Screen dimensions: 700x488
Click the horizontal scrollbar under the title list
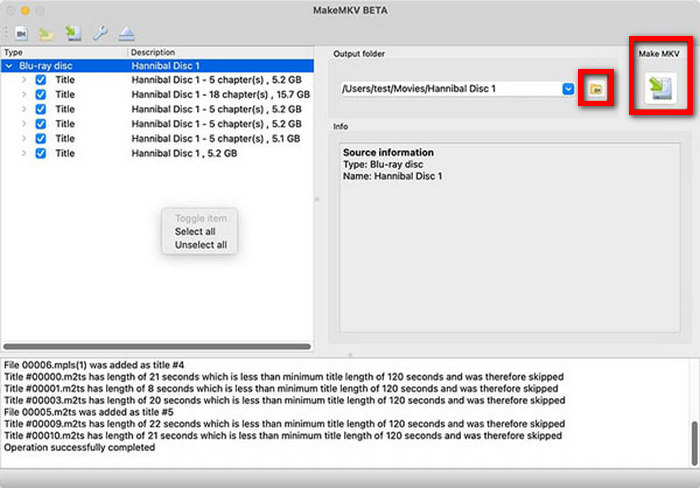[157, 346]
